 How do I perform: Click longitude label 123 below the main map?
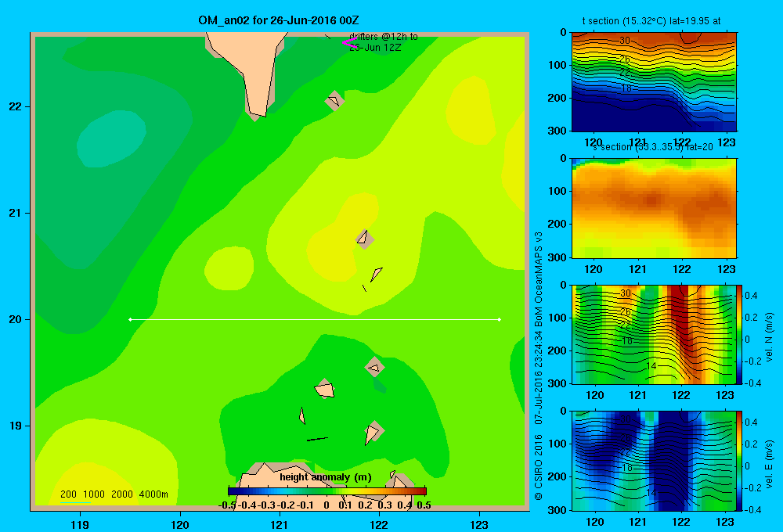point(479,524)
